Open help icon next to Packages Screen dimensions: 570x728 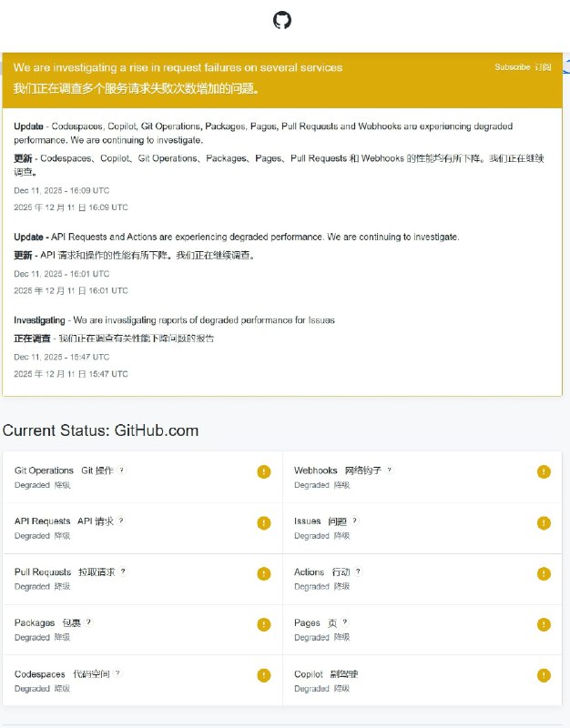(88, 622)
